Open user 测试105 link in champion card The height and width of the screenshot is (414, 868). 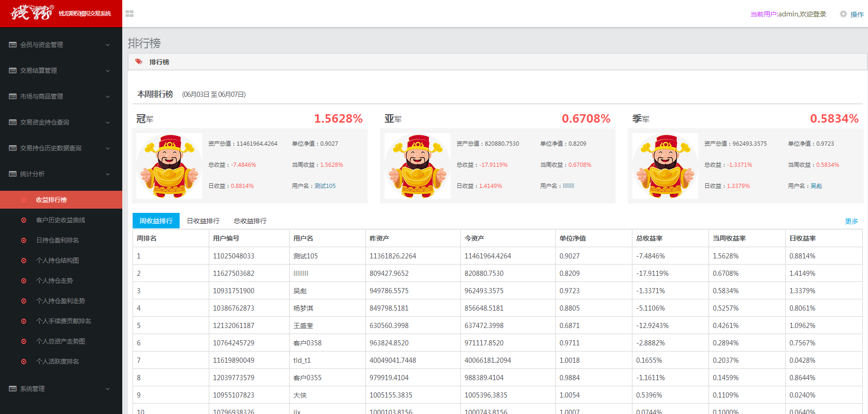325,186
